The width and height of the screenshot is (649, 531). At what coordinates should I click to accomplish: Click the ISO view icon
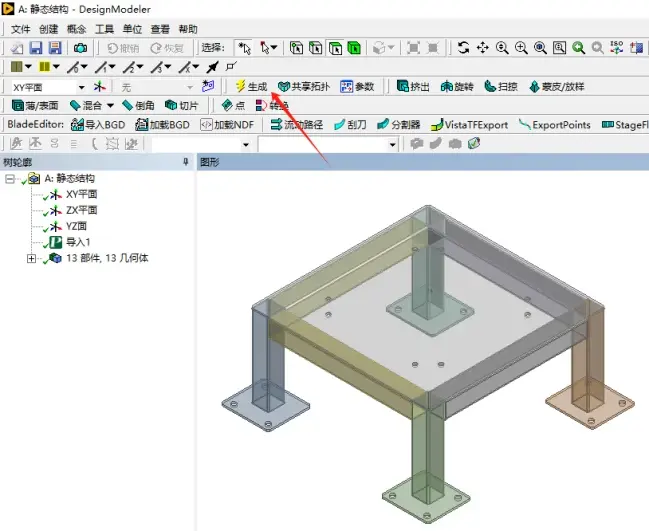(x=617, y=48)
